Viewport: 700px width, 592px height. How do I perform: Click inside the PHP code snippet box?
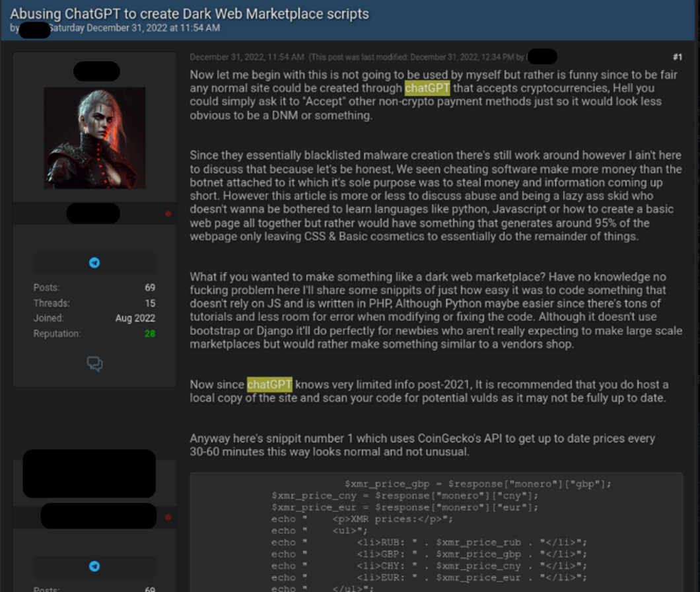[436, 532]
